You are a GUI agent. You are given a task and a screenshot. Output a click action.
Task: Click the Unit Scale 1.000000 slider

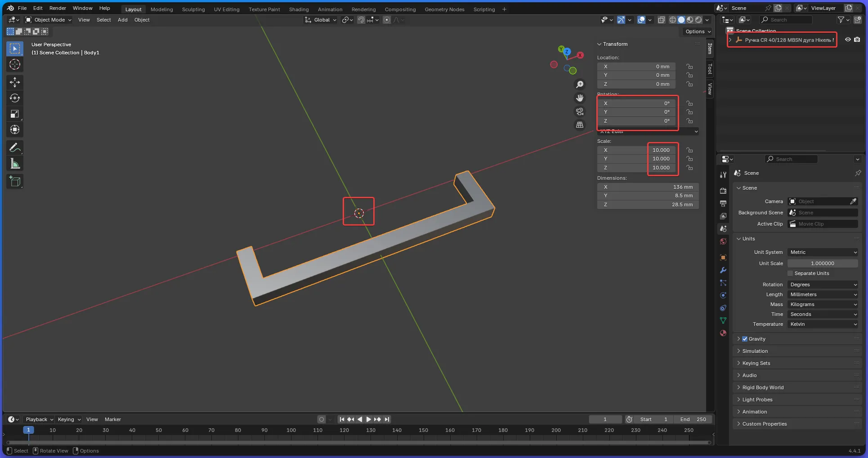click(x=823, y=263)
